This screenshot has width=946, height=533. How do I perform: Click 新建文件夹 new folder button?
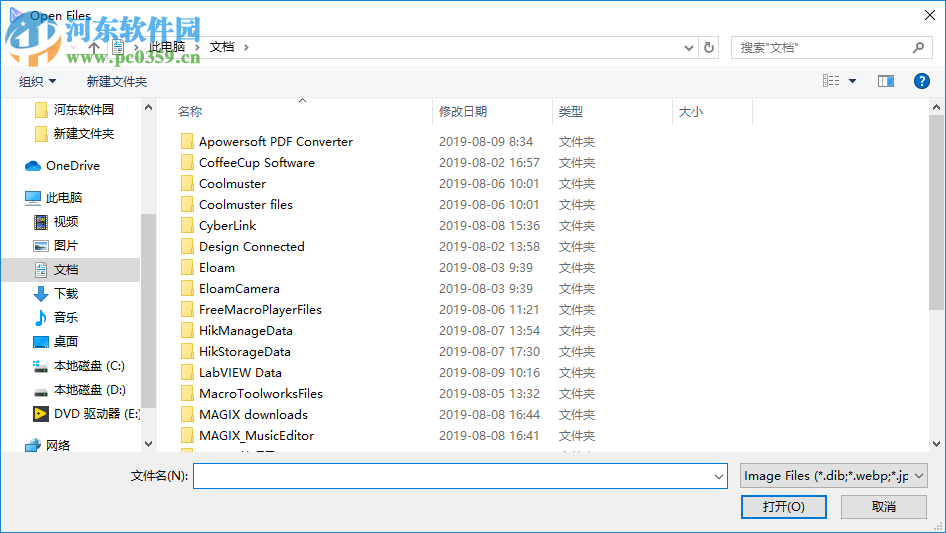(x=116, y=81)
